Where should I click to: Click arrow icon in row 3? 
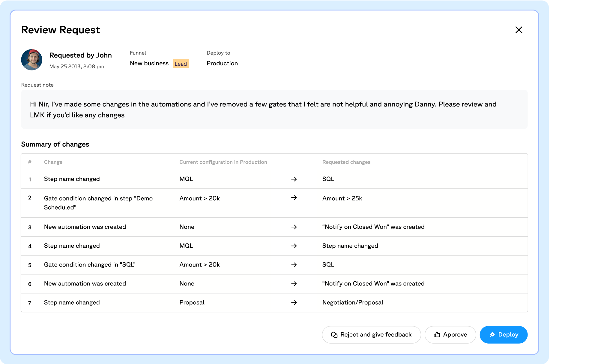[x=294, y=227]
